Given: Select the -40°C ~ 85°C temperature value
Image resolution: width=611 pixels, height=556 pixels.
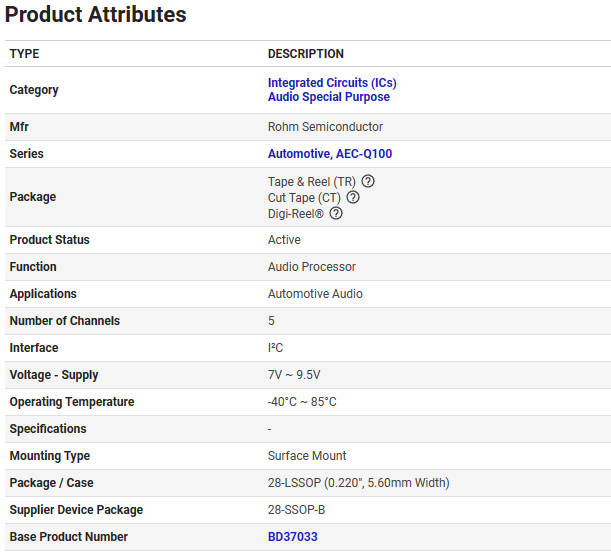Looking at the screenshot, I should coord(302,402).
